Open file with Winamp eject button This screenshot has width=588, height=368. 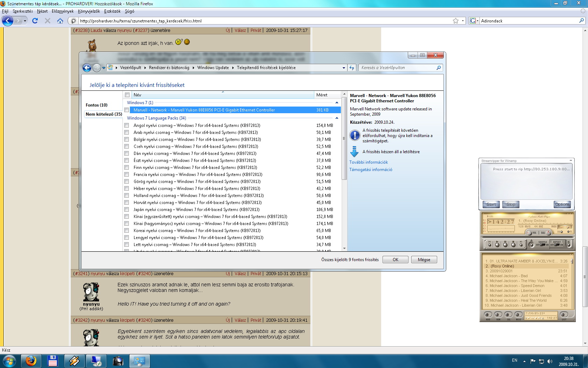pyautogui.click(x=531, y=244)
